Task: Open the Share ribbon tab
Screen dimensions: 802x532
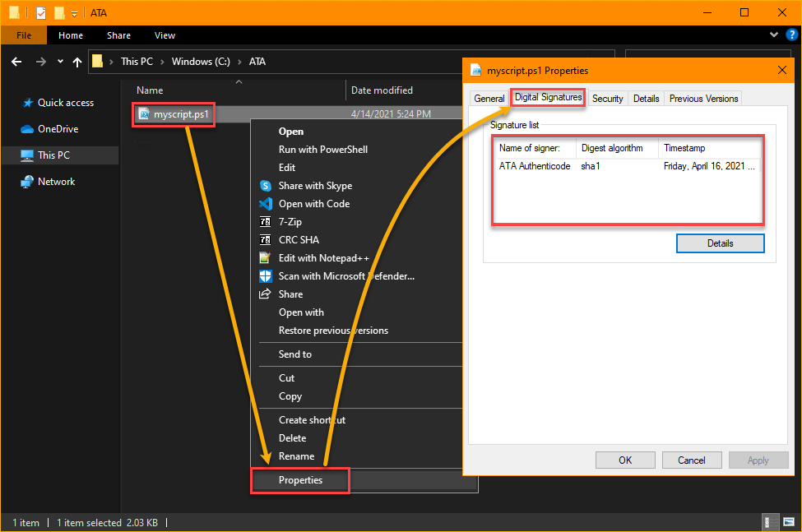Action: [x=118, y=35]
